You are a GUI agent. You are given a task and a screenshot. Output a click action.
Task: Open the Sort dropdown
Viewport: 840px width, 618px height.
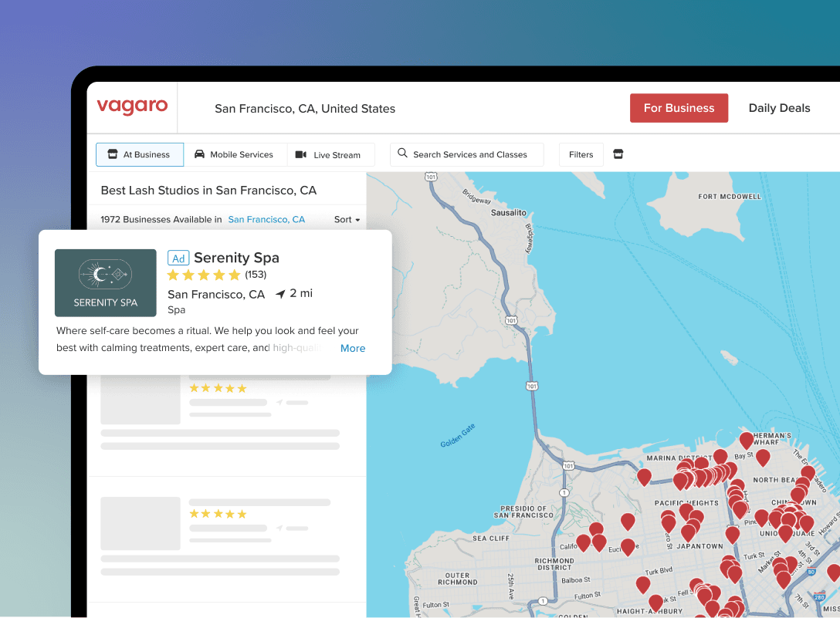[x=347, y=220]
